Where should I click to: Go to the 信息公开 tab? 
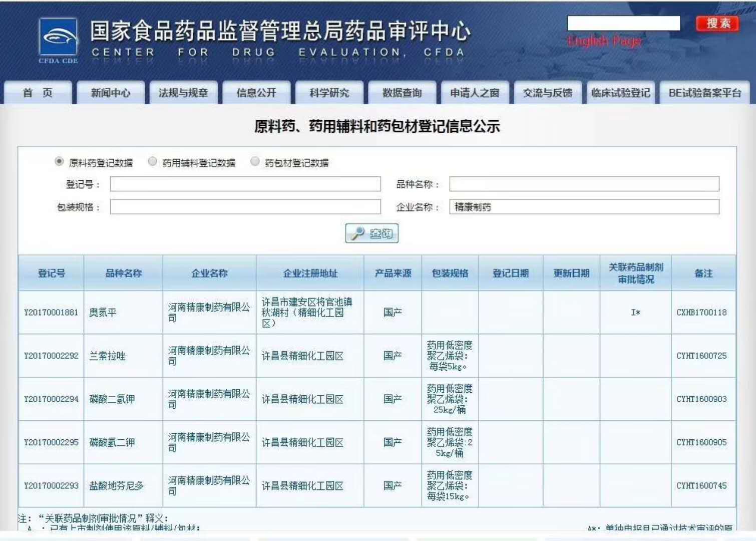[256, 93]
